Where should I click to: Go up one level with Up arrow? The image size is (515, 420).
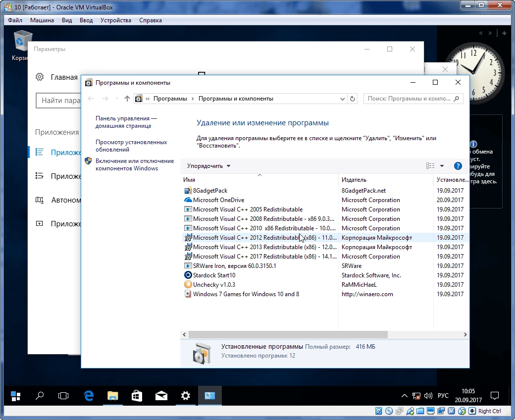[x=127, y=99]
